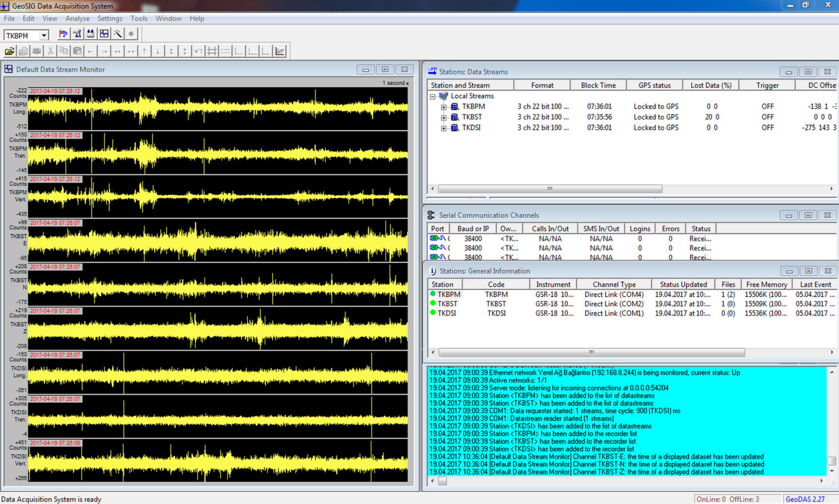The height and width of the screenshot is (504, 839).
Task: Click the Data Streams horizontal scrollbar
Action: pyautogui.click(x=549, y=189)
